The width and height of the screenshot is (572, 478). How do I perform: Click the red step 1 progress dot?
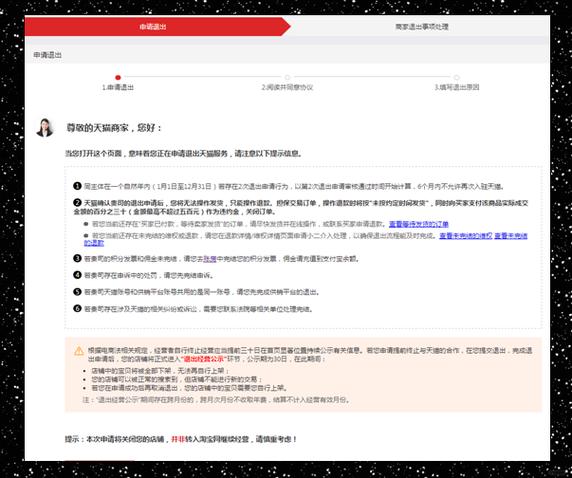117,77
